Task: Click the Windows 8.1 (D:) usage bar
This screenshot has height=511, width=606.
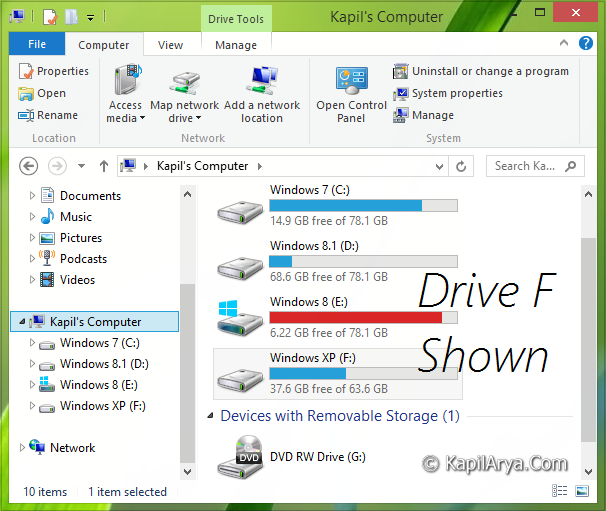Action: point(363,262)
